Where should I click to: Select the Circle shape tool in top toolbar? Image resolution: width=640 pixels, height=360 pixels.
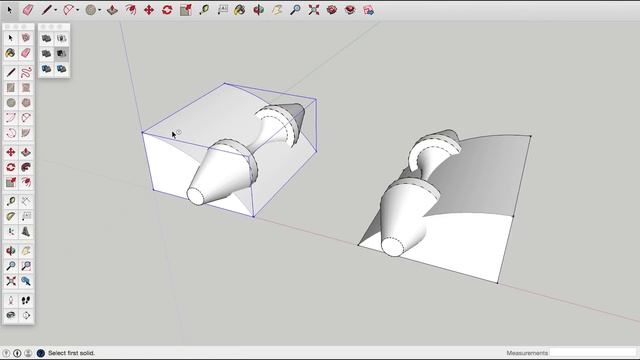(x=91, y=10)
